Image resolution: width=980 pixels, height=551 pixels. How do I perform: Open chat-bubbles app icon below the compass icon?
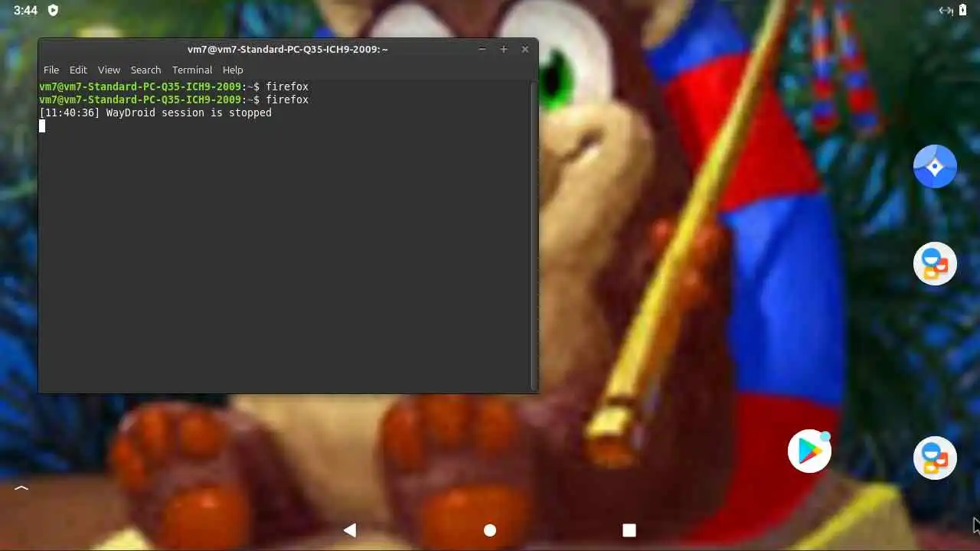[x=935, y=263]
